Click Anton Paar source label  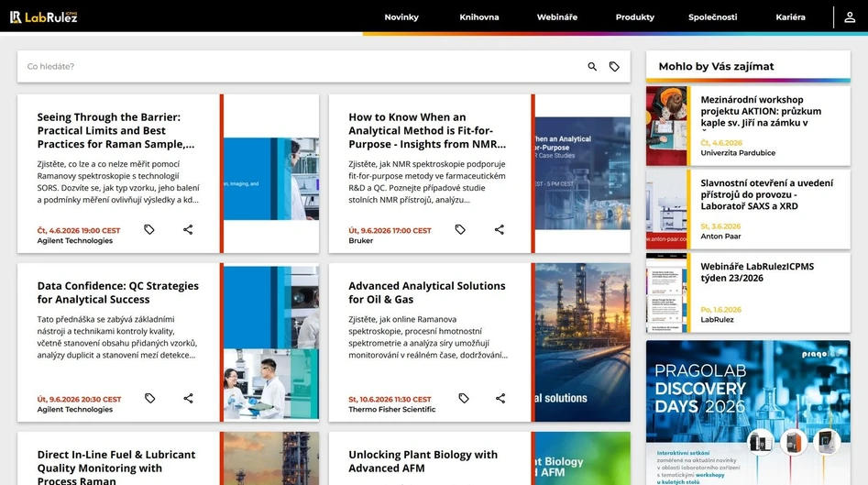(x=720, y=236)
